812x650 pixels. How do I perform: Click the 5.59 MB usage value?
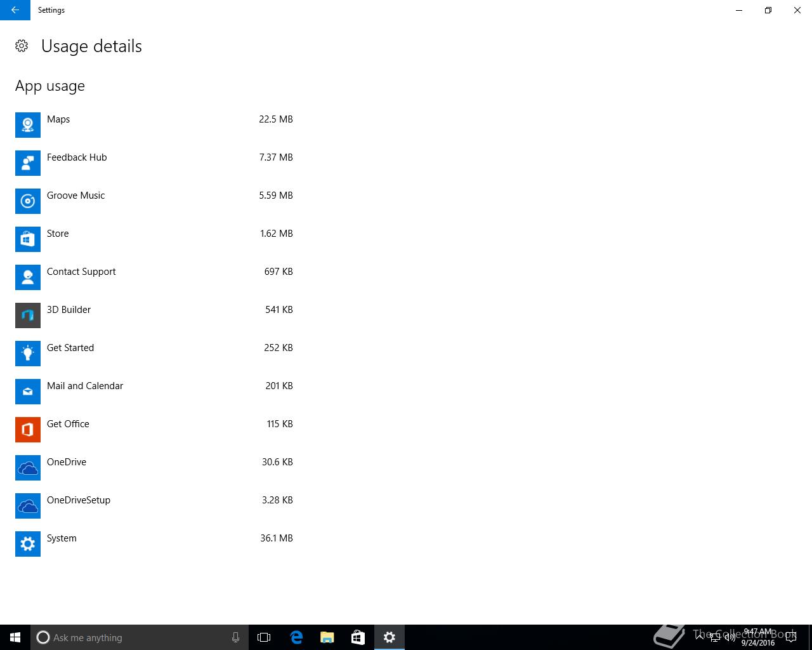pyautogui.click(x=276, y=196)
